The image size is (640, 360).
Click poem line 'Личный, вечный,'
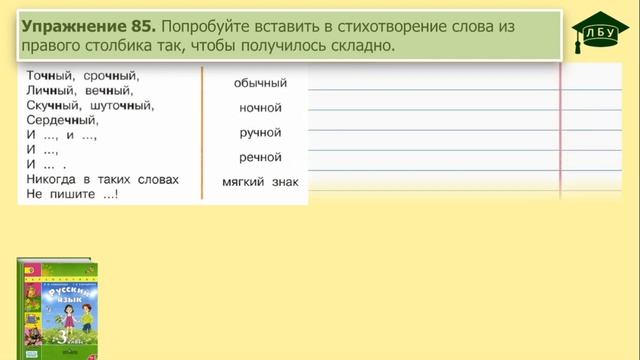click(x=80, y=91)
